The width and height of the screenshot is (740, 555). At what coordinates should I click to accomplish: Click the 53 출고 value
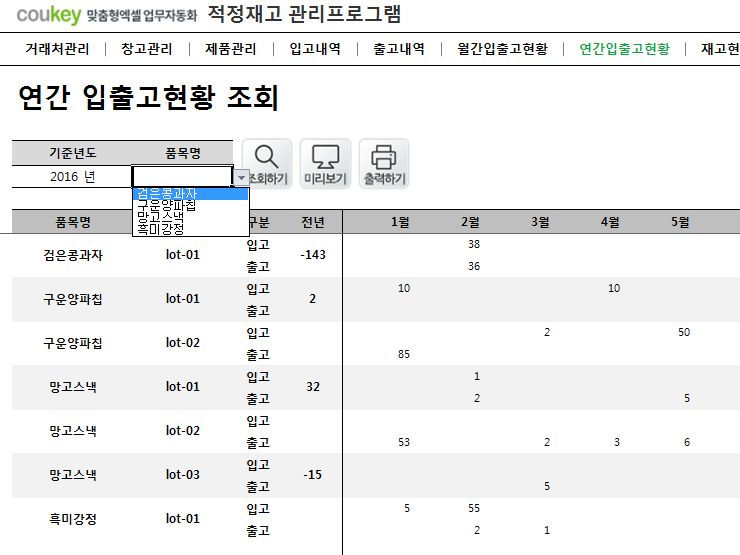coord(404,442)
